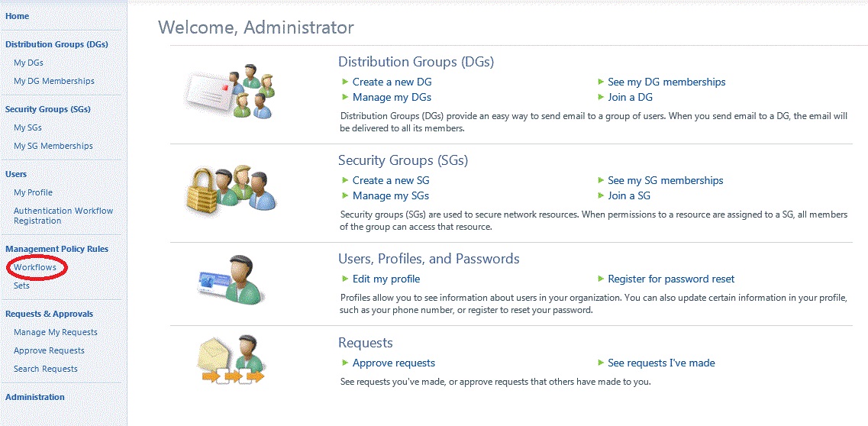Click green arrow beside Join a SG
This screenshot has height=426, width=868.
[x=600, y=195]
